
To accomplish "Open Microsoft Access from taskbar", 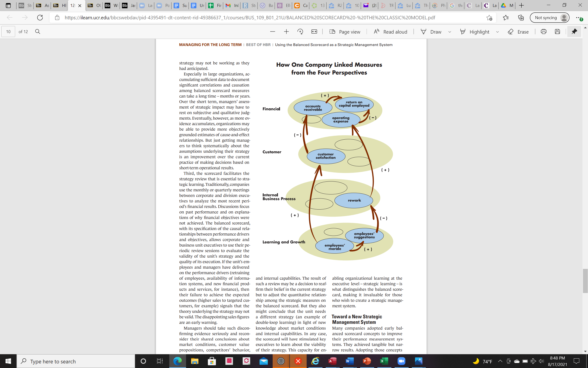I will 332,361.
